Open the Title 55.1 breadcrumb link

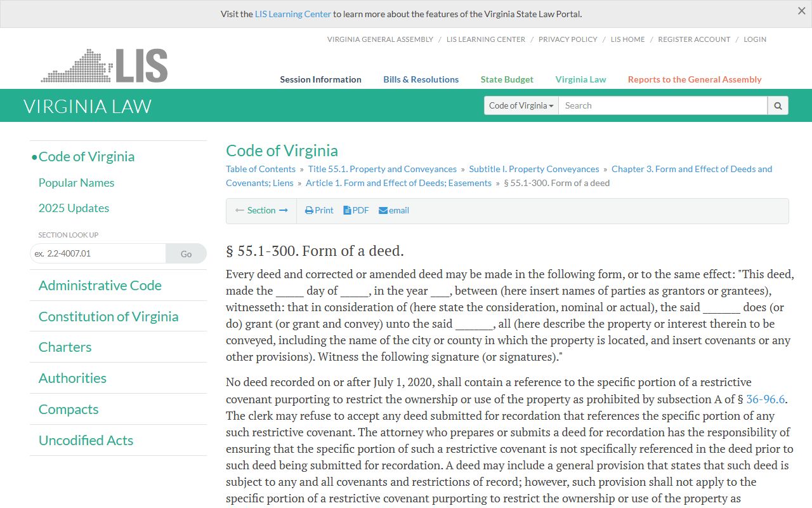click(x=382, y=169)
